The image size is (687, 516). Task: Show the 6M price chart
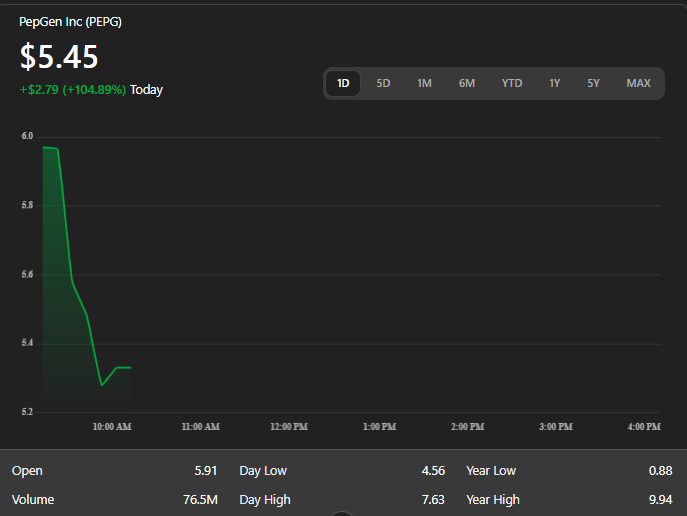click(x=467, y=83)
